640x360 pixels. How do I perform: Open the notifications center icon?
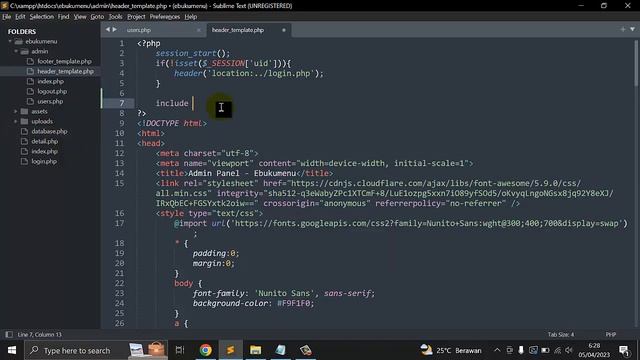click(624, 350)
